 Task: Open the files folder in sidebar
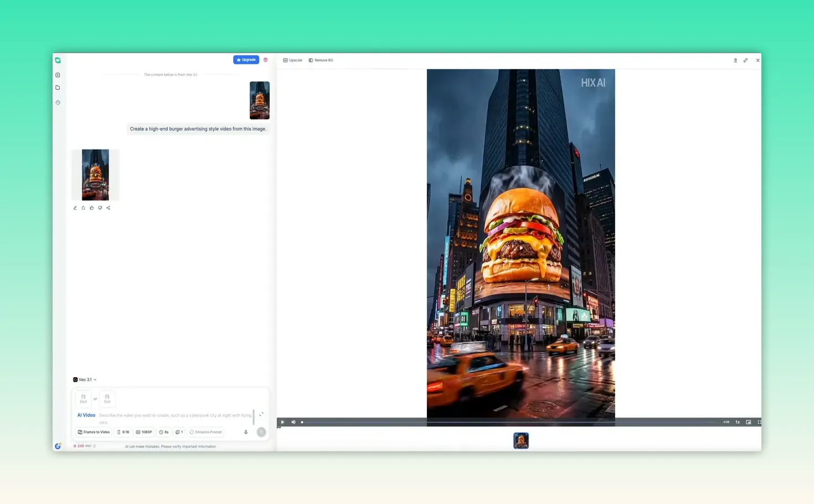tap(58, 88)
